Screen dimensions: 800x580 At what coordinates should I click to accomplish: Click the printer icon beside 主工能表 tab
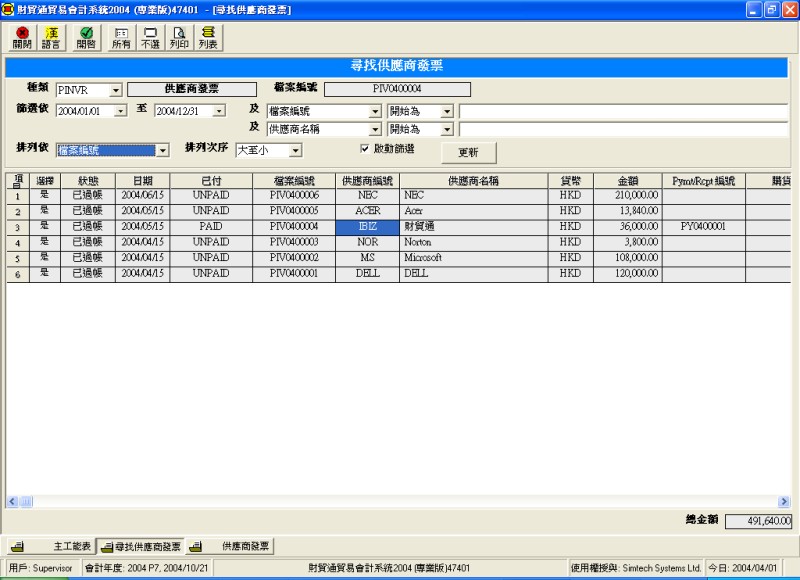pos(17,547)
